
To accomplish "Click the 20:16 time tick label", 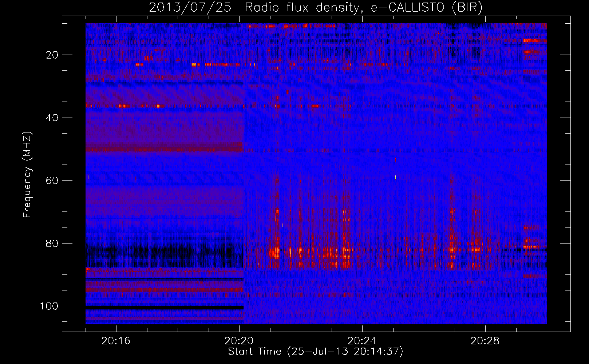I will tap(116, 341).
